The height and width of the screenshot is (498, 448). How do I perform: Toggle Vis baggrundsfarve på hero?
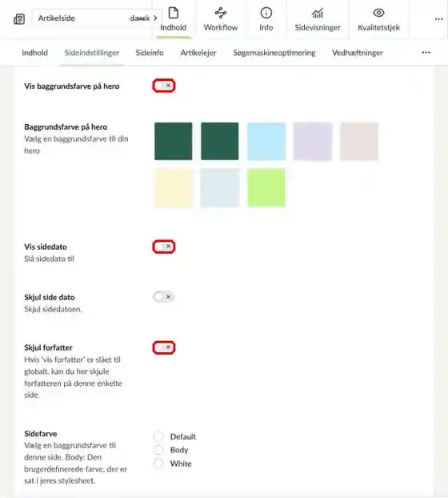(164, 86)
